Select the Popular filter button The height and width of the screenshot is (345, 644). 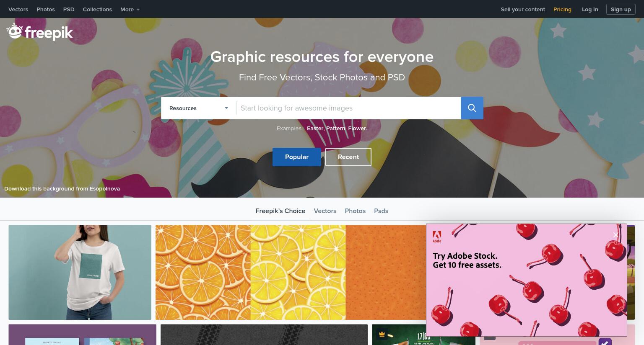pyautogui.click(x=297, y=157)
